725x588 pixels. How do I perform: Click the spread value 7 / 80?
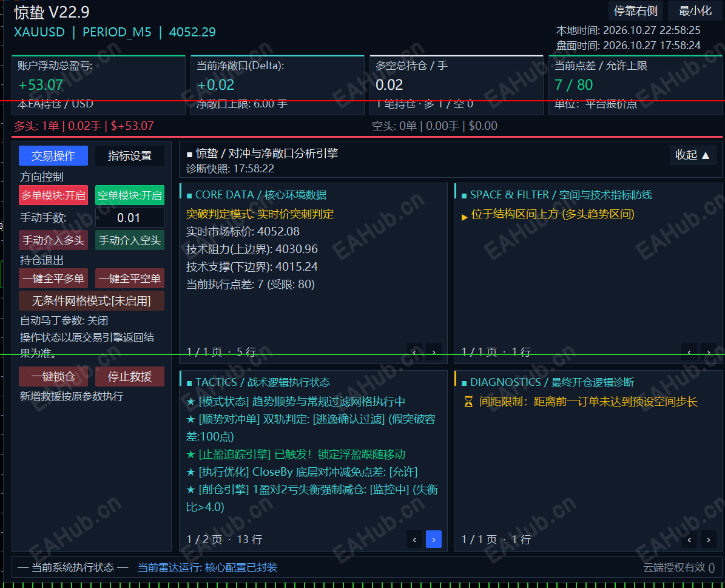click(573, 85)
